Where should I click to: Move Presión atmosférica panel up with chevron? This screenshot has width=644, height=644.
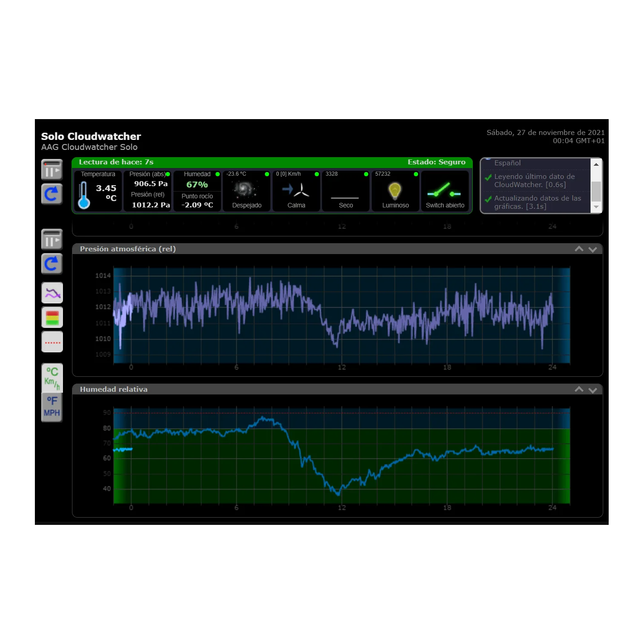(x=579, y=249)
